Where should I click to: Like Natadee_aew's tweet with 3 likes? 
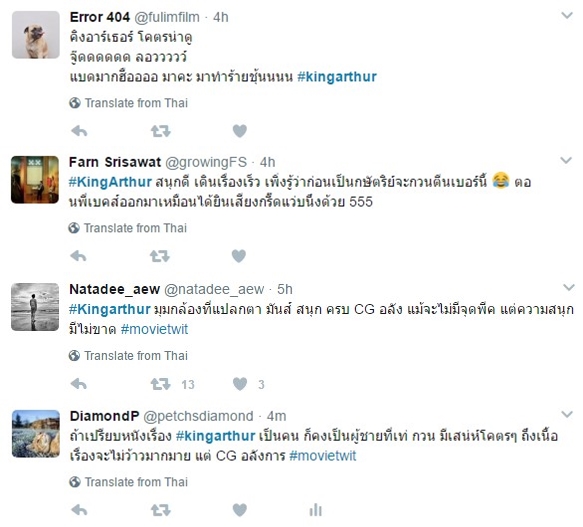(240, 384)
